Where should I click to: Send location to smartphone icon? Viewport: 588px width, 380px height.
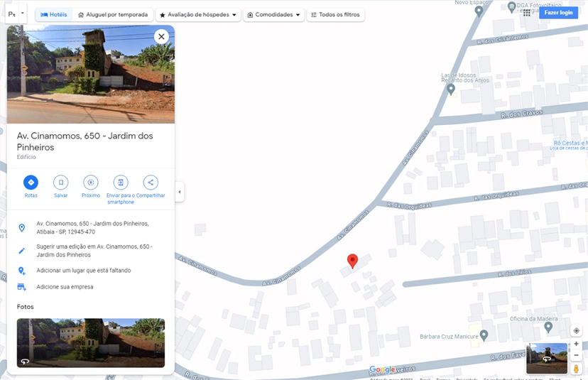(121, 183)
